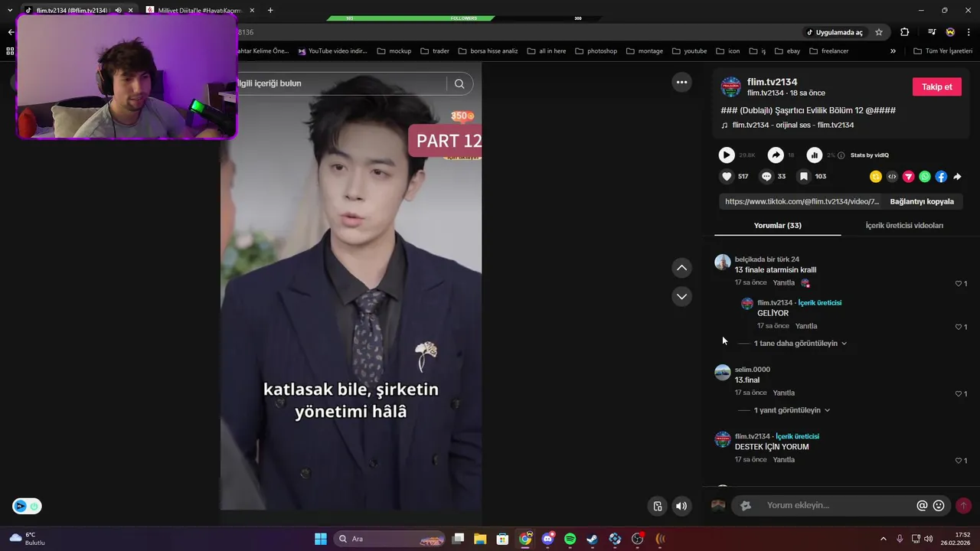980x551 pixels.
Task: Open Discord from the taskbar
Action: [547, 539]
